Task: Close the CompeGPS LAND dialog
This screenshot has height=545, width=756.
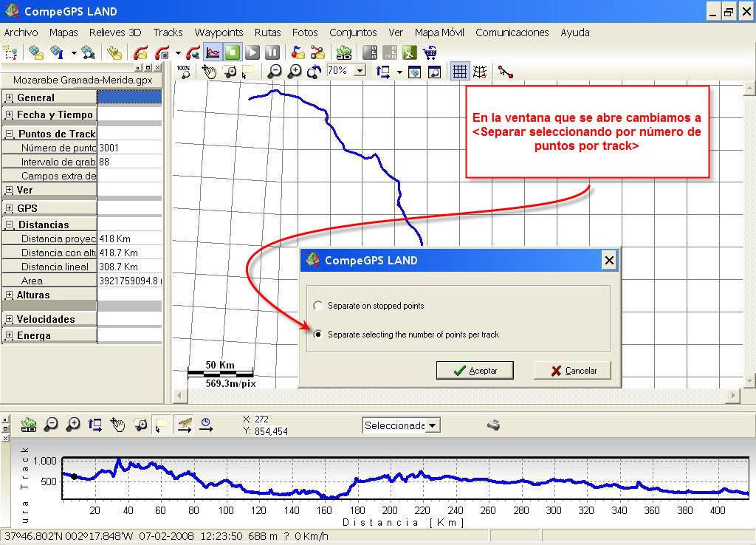Action: [609, 261]
